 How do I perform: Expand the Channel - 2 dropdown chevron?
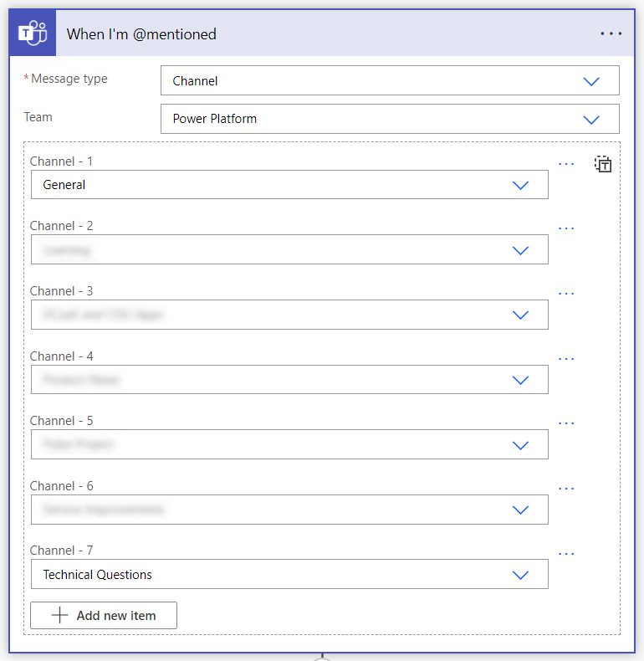click(520, 250)
